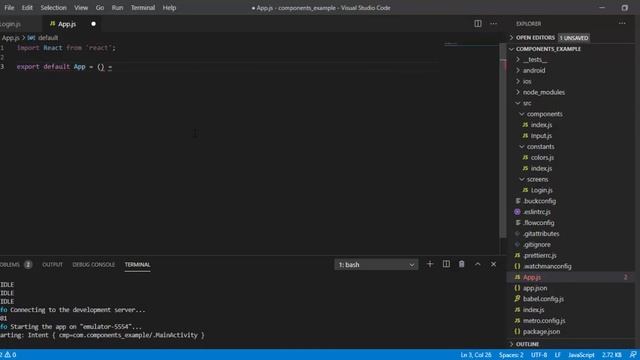Kill terminal with trash icon
Image resolution: width=640 pixels, height=360 pixels.
coord(462,264)
